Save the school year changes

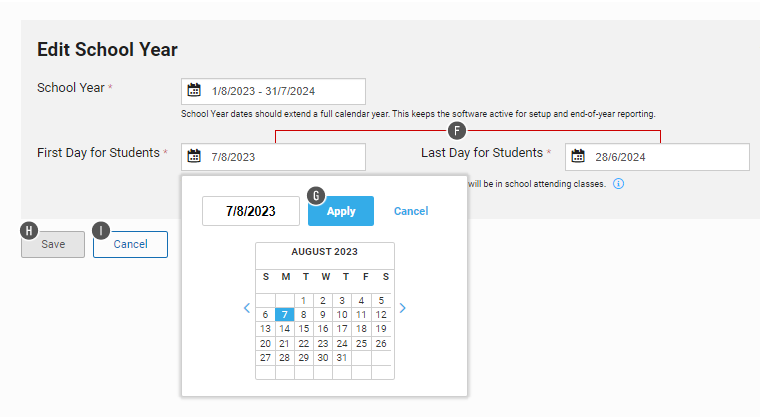tap(53, 244)
